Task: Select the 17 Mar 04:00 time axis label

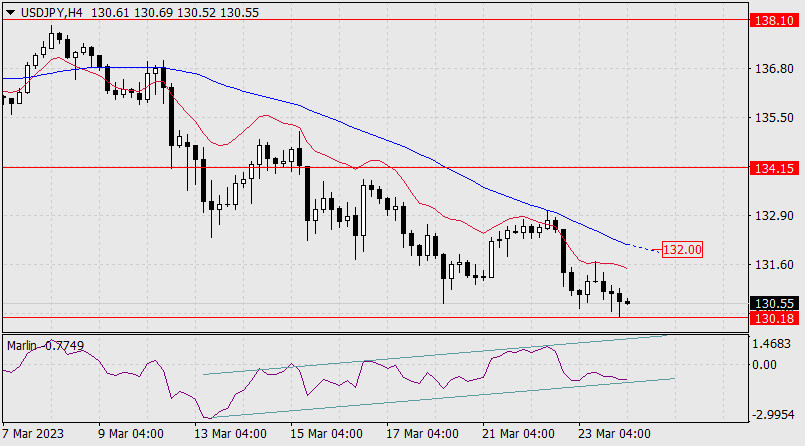Action: point(422,434)
